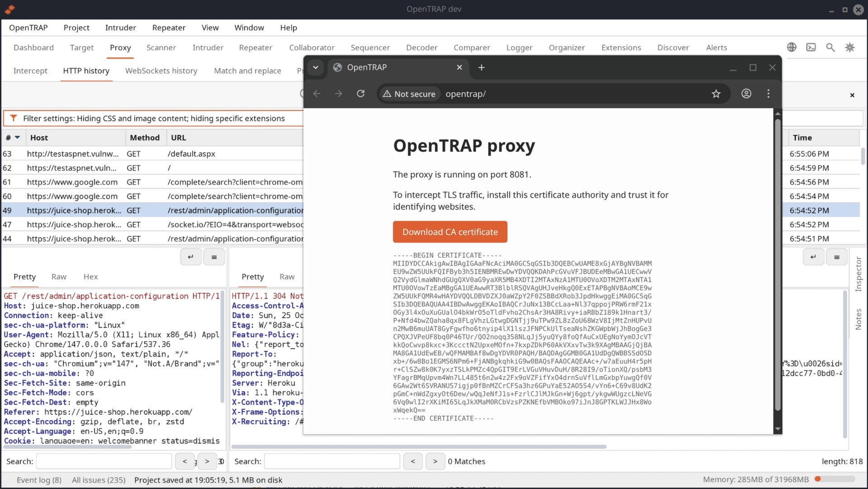Click the request panel Search input field
Viewport: 868px width, 489px height.
click(x=104, y=461)
